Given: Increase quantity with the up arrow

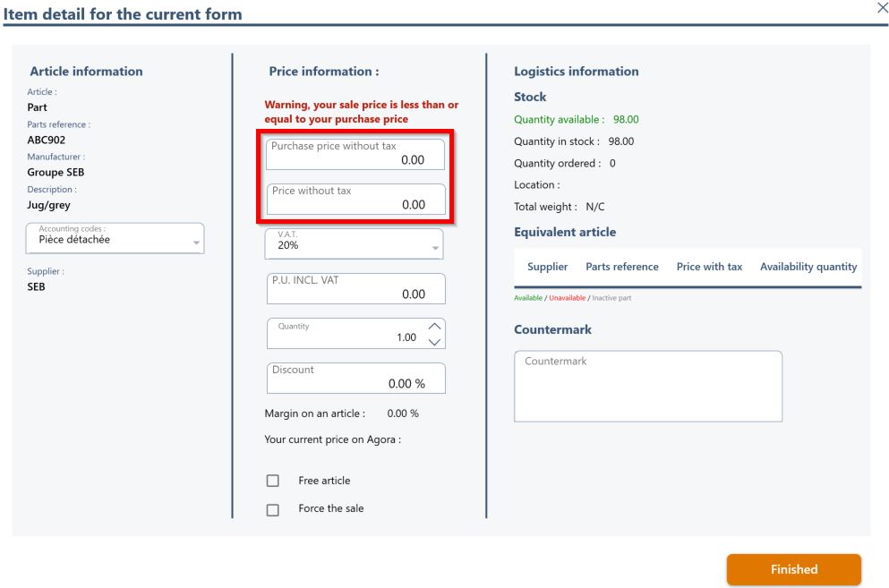Looking at the screenshot, I should [x=434, y=326].
